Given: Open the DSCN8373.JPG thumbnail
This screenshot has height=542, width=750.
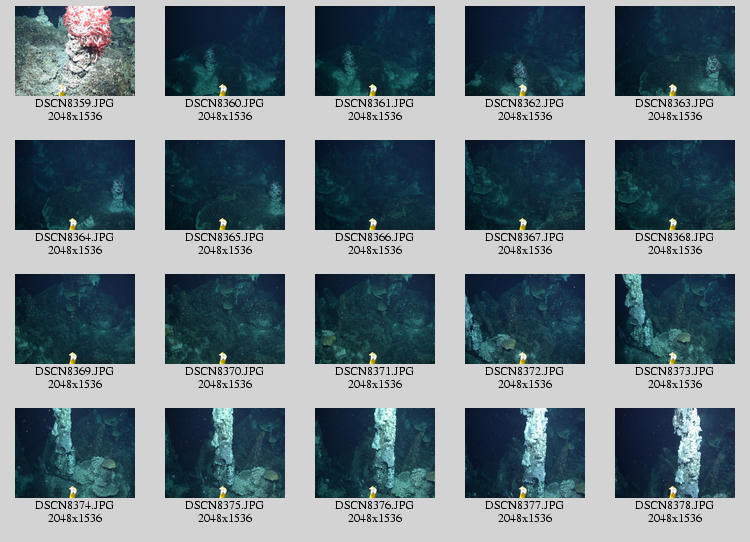Looking at the screenshot, I should (675, 319).
